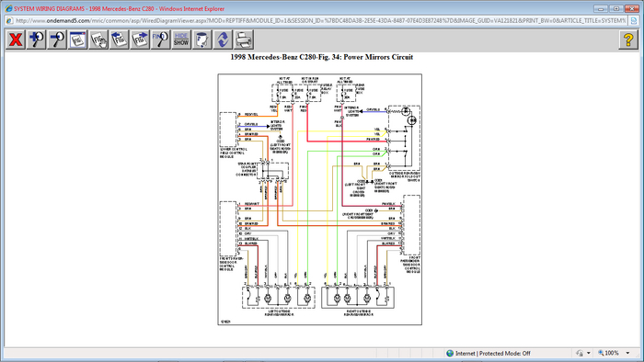Maximize the Internet Explorer window
644x362 pixels.
[616, 8]
